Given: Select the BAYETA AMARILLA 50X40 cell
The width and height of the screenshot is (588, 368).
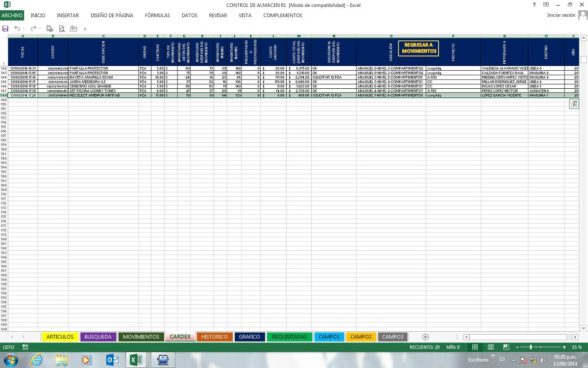Looking at the screenshot, I should coord(103,77).
